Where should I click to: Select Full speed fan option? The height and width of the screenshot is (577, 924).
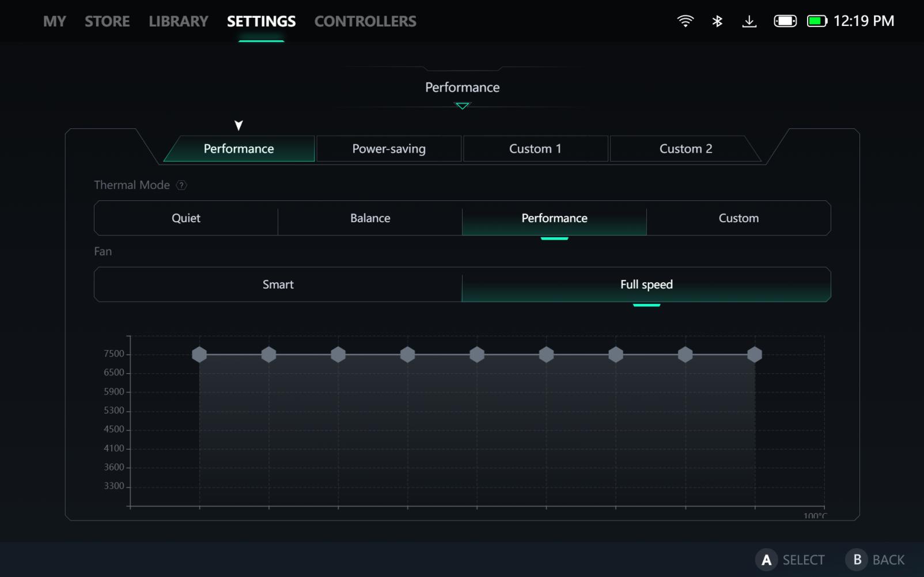646,284
